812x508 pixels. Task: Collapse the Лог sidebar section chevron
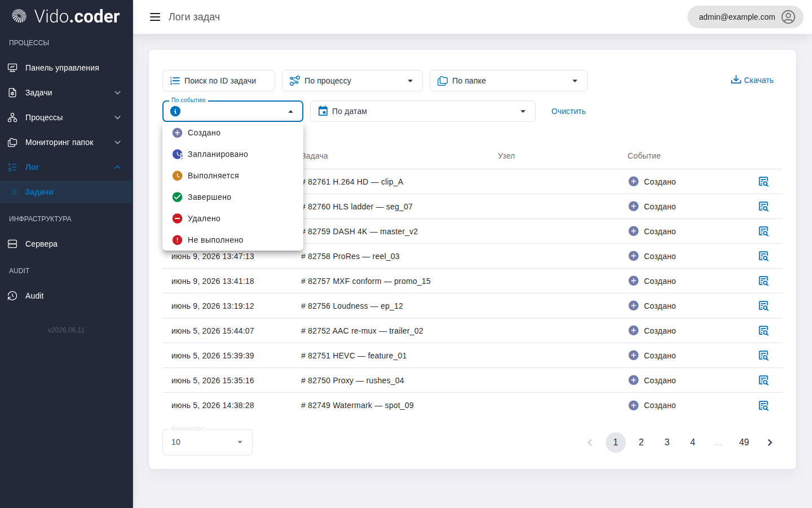[x=118, y=167]
